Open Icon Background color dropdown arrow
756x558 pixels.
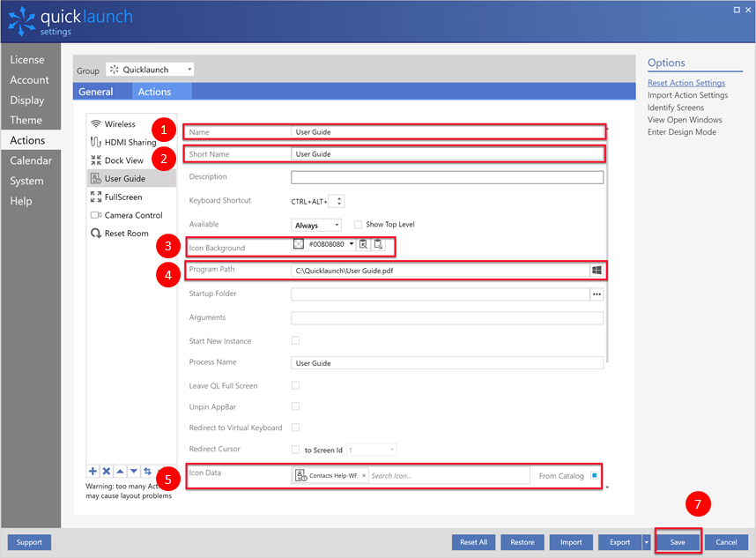352,243
